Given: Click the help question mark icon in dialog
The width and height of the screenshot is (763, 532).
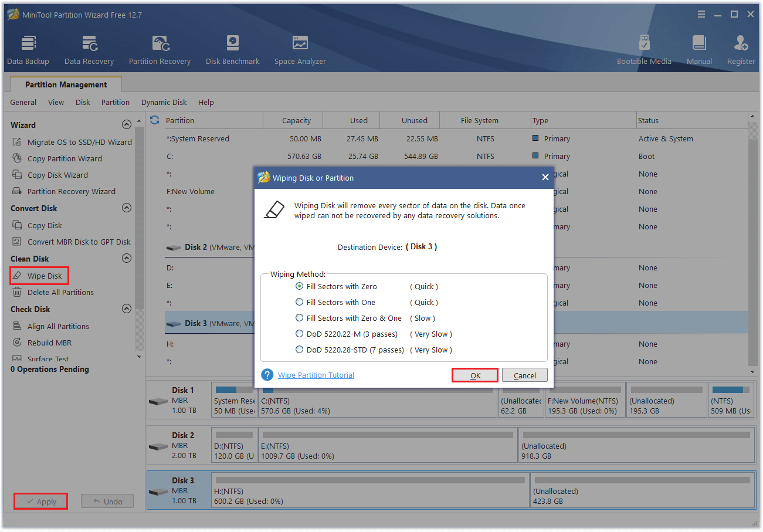Looking at the screenshot, I should (267, 375).
